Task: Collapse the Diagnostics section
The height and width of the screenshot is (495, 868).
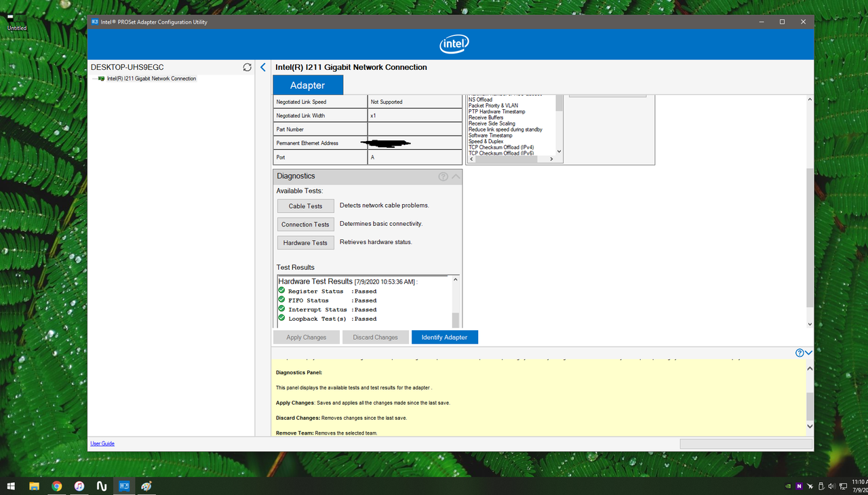Action: [456, 176]
